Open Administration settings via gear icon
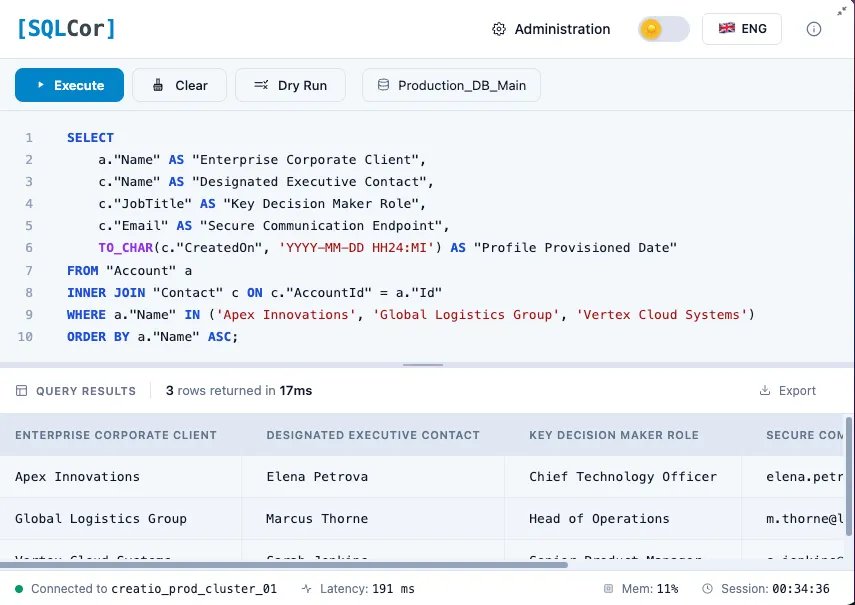 [x=498, y=29]
